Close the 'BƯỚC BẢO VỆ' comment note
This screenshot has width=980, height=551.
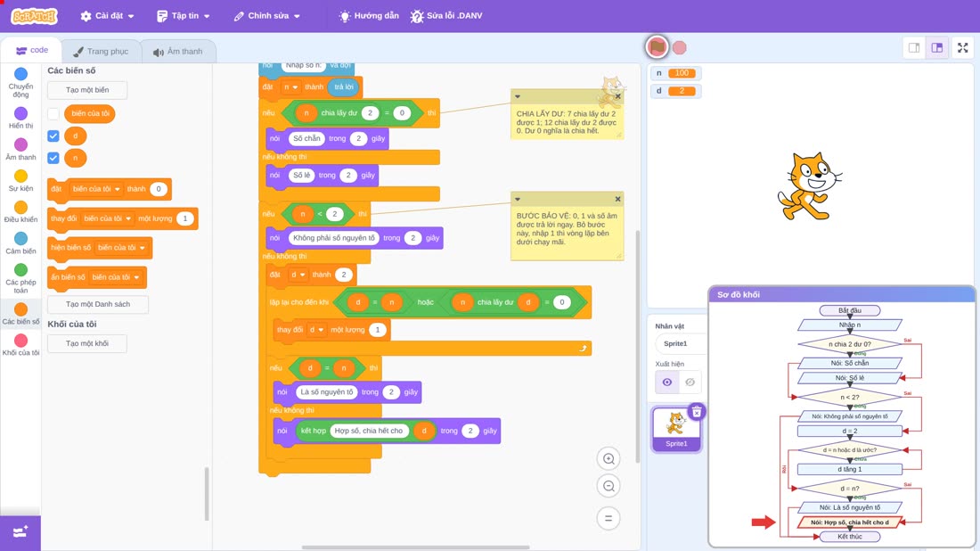[617, 199]
